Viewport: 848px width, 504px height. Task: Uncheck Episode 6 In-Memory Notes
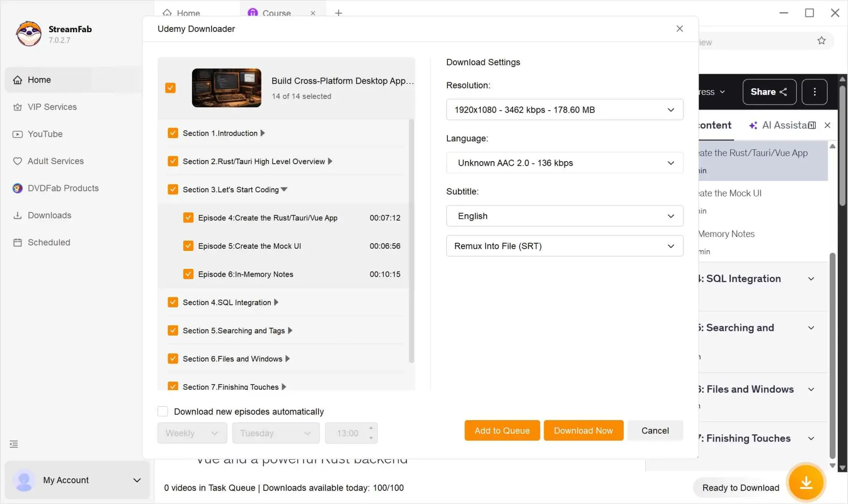pos(188,274)
